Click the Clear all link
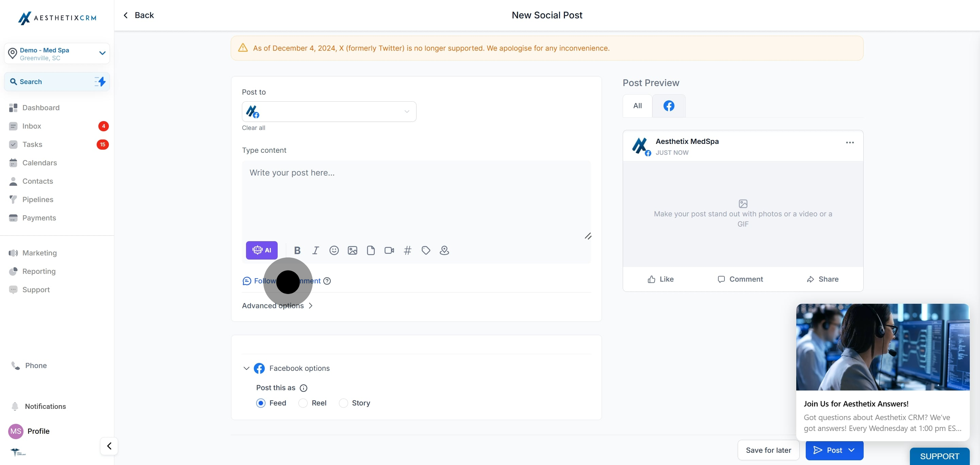 coord(254,128)
